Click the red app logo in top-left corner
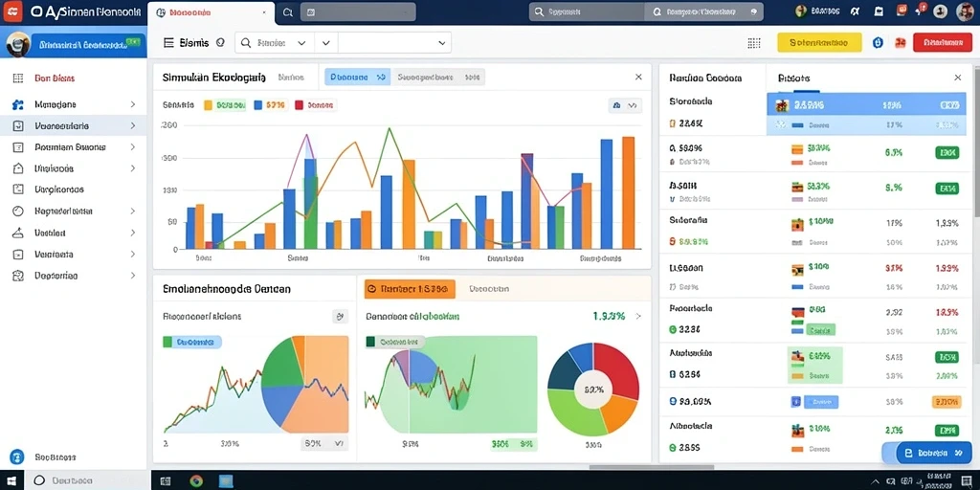 (x=11, y=11)
